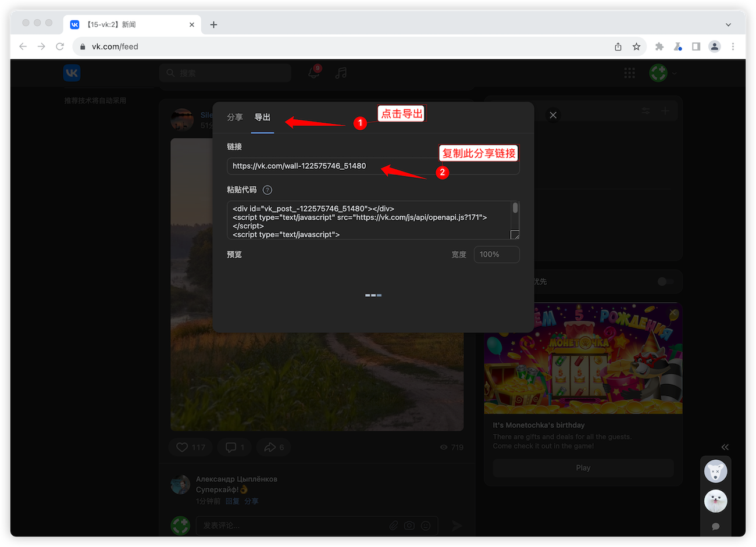This screenshot has height=547, width=756.
Task: Open the music note player icon
Action: tap(341, 73)
